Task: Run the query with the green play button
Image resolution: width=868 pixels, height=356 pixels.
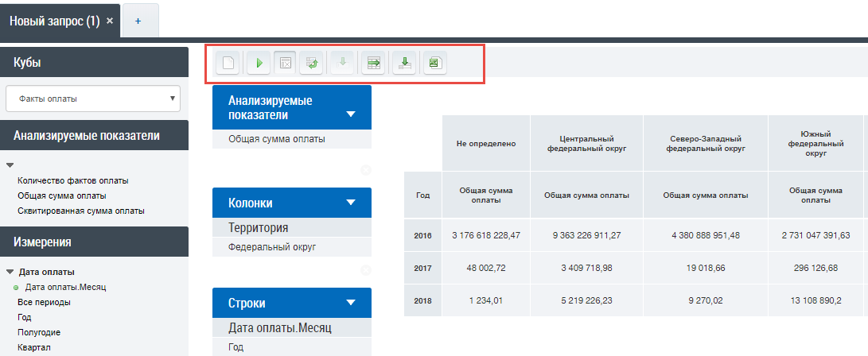Action: coord(258,64)
